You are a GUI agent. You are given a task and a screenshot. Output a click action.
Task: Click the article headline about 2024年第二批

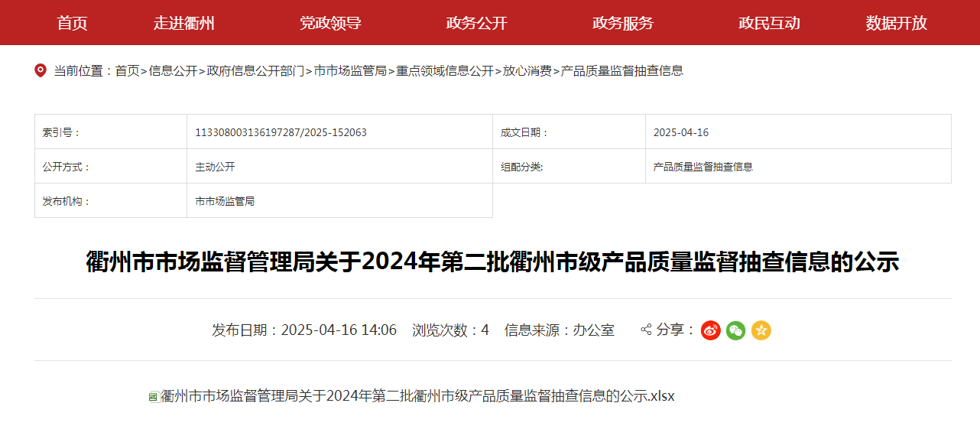point(492,262)
